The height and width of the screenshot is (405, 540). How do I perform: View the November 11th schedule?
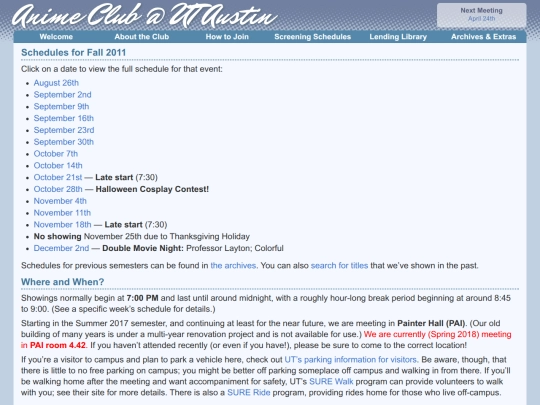coord(62,213)
